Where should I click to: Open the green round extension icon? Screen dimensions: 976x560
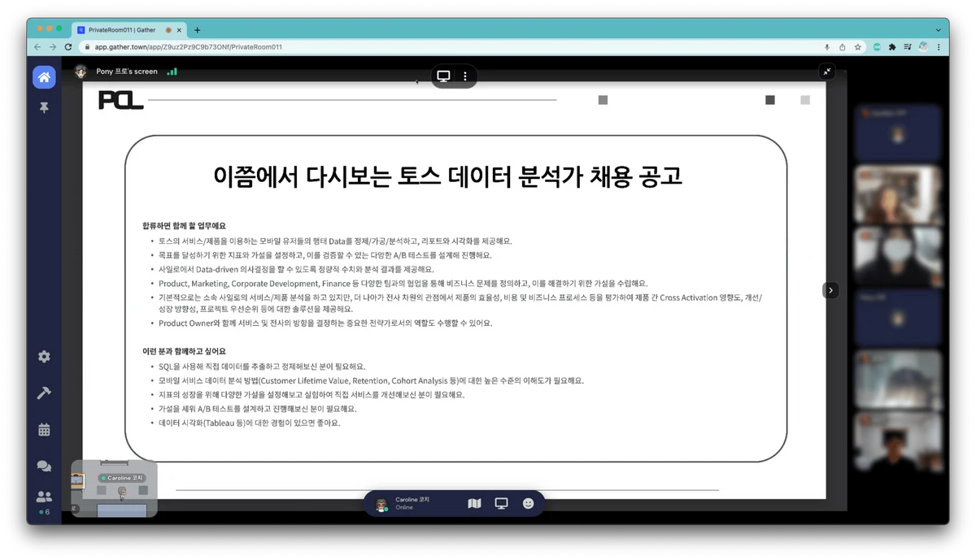pyautogui.click(x=877, y=47)
